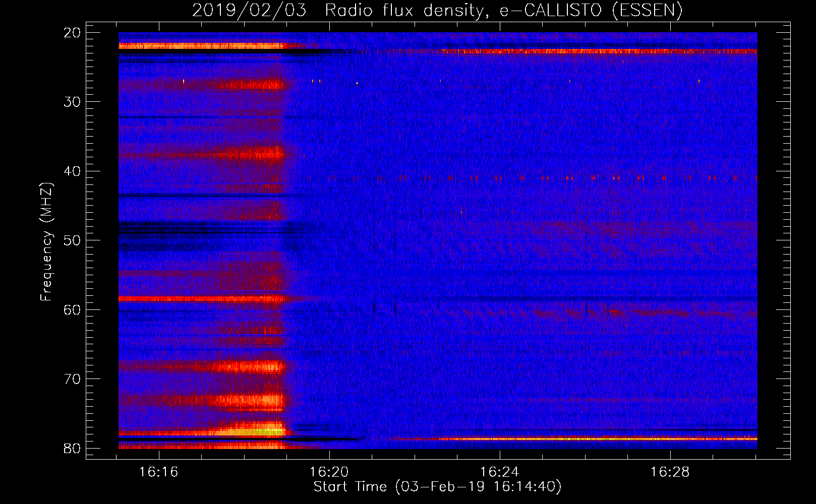816x504 pixels.
Task: Click the 'Start Time (03-Feb-19 16:14:40)' label
Action: coord(437,487)
